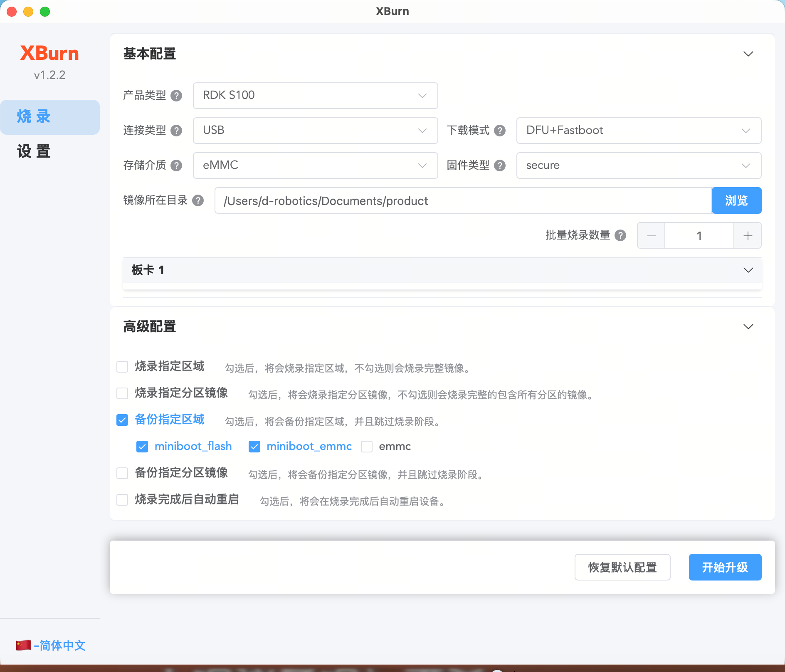This screenshot has height=672, width=785.
Task: Click the help icon next to 存储介质
Action: [x=176, y=166]
